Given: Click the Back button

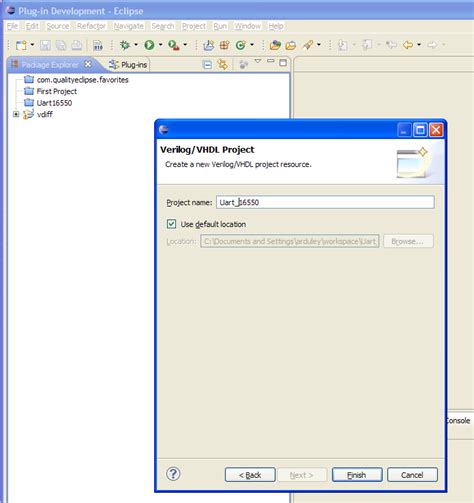Looking at the screenshot, I should point(250,475).
